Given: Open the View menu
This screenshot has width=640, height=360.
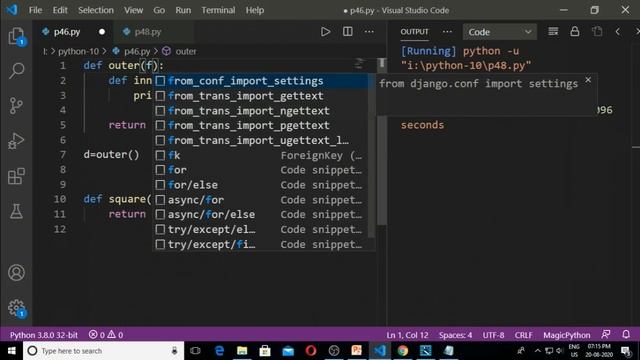Looking at the screenshot, I should tap(133, 10).
